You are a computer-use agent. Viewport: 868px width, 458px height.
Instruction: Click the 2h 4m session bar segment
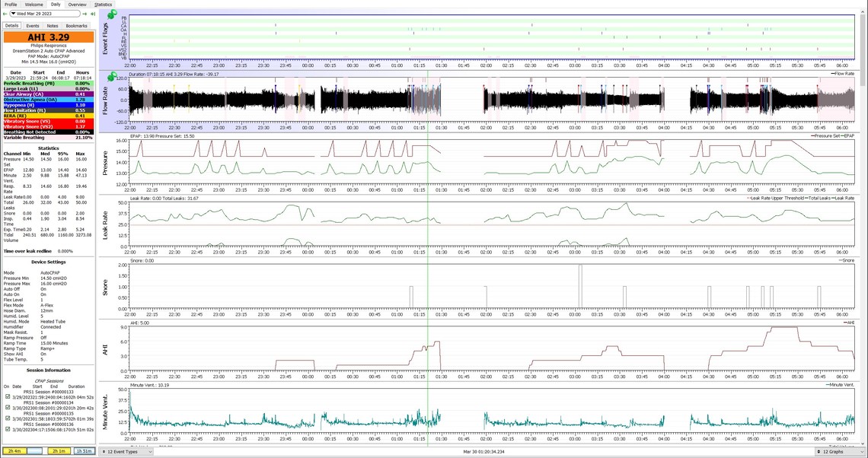[x=14, y=451]
